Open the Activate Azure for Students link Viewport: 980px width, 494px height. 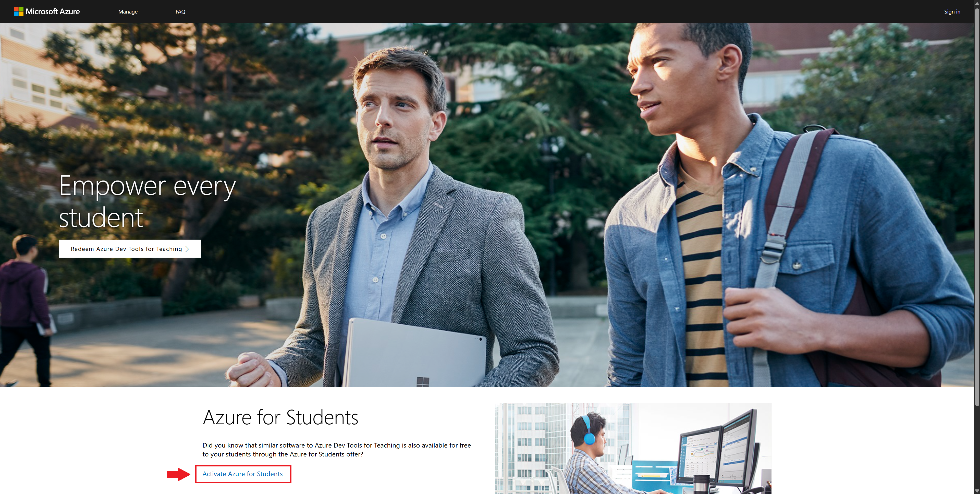242,474
